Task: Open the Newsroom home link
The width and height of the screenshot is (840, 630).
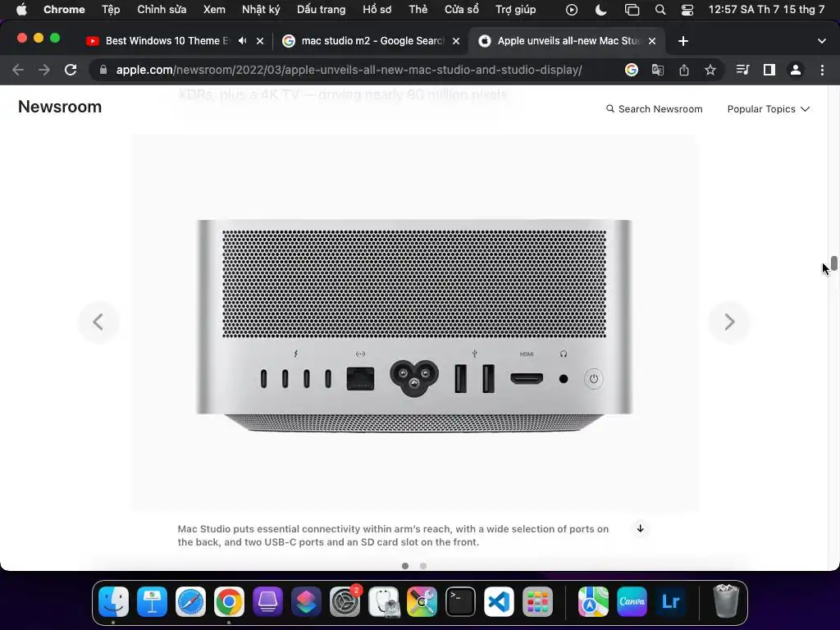Action: pos(60,107)
